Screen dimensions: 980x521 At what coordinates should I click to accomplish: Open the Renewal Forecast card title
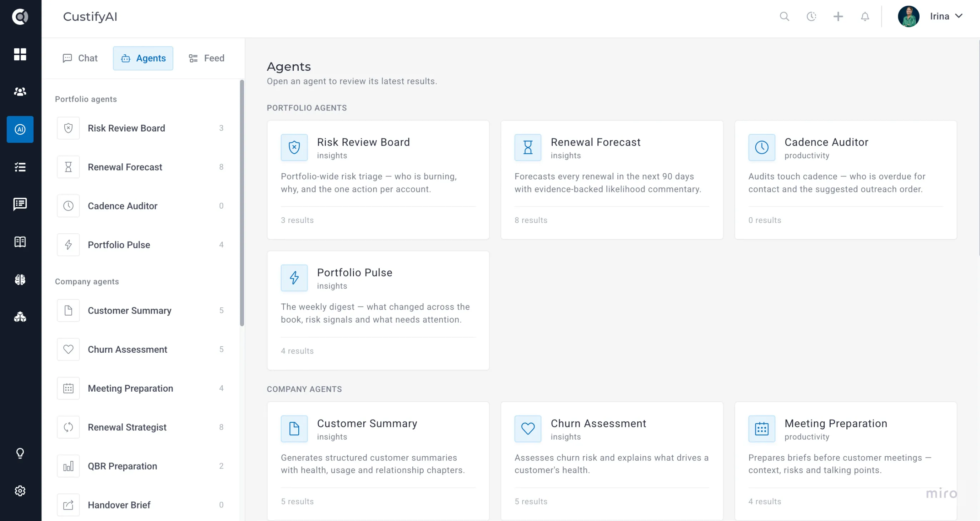pos(595,142)
